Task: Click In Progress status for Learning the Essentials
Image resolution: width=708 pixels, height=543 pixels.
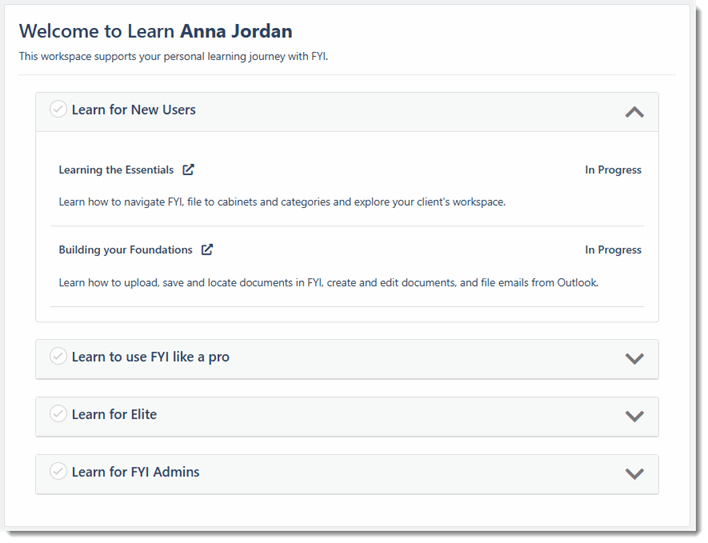Action: pos(613,170)
